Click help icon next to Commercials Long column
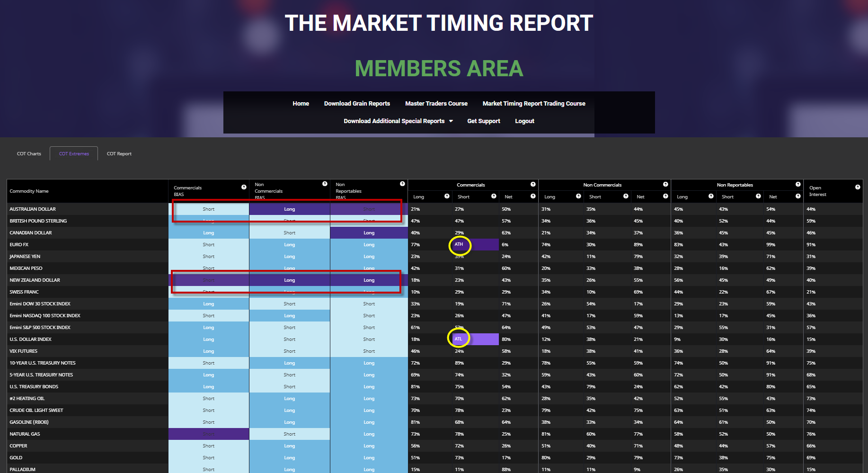The width and height of the screenshot is (868, 473). coord(447,196)
